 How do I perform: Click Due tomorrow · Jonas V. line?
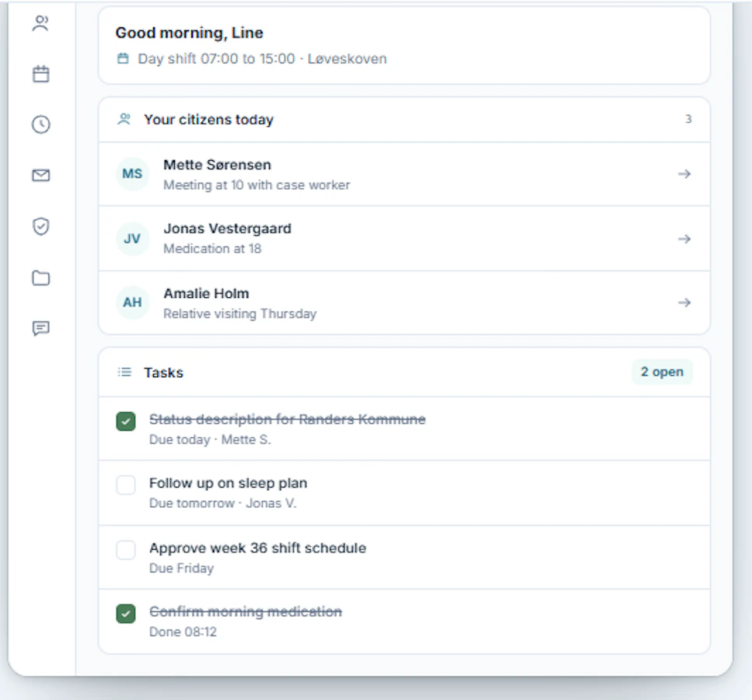(x=223, y=503)
